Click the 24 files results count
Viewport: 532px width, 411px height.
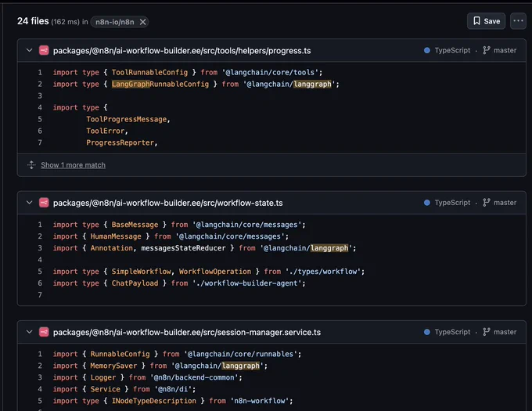coord(33,21)
